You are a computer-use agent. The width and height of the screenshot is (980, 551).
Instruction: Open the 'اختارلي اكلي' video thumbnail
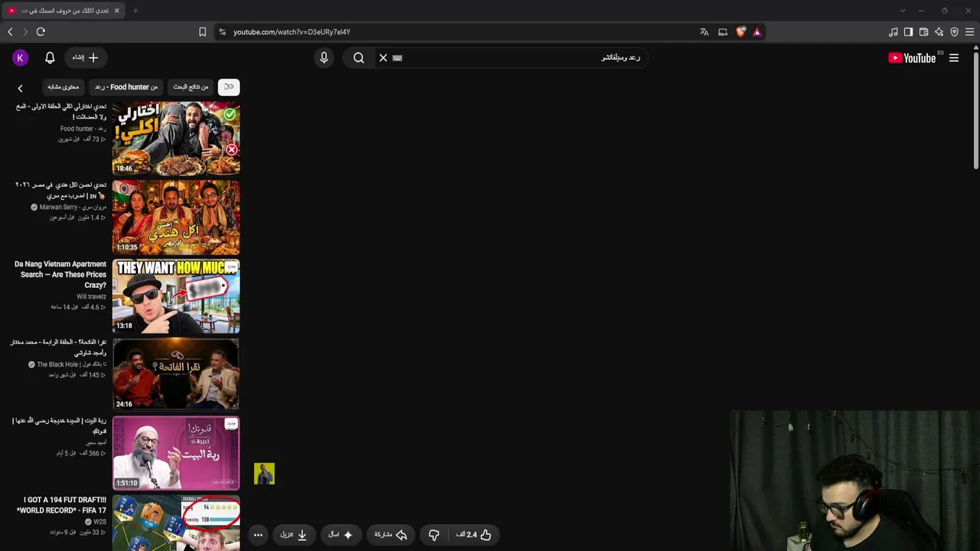point(176,139)
